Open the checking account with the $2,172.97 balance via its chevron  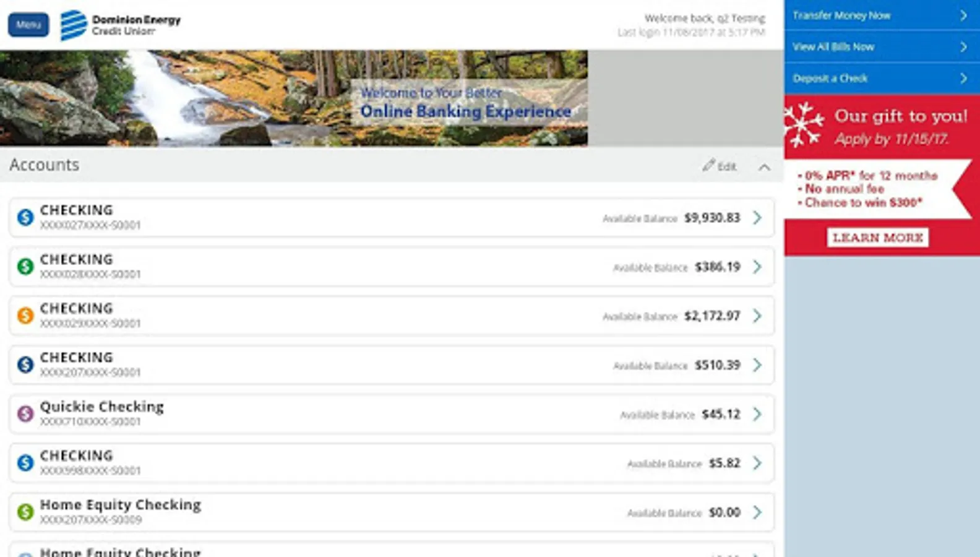tap(757, 316)
